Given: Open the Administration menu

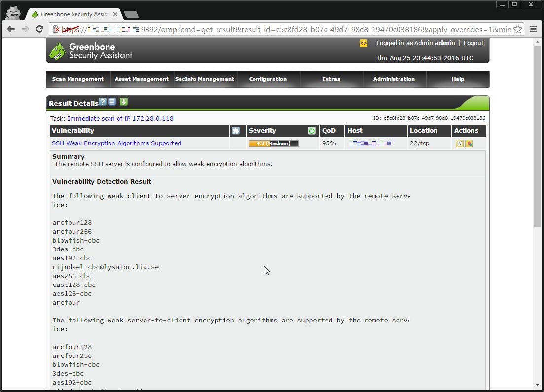Looking at the screenshot, I should 394,79.
